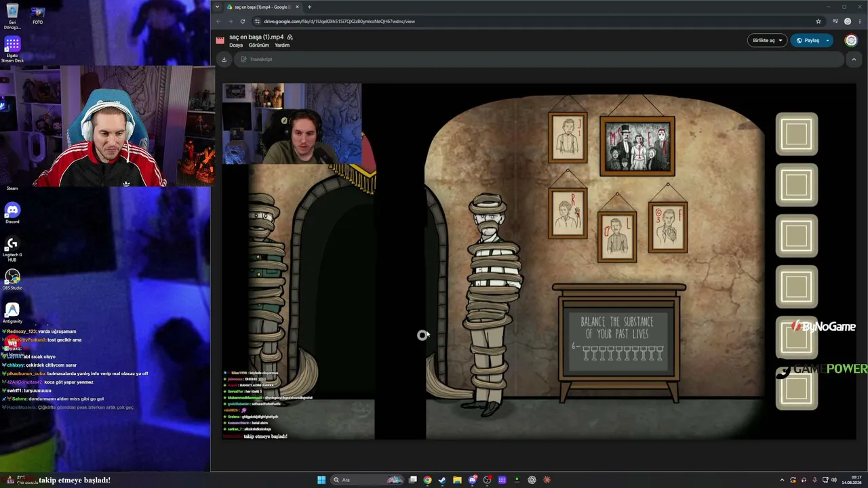Open the FOTO desktop shortcut
The image size is (868, 488).
click(x=37, y=16)
